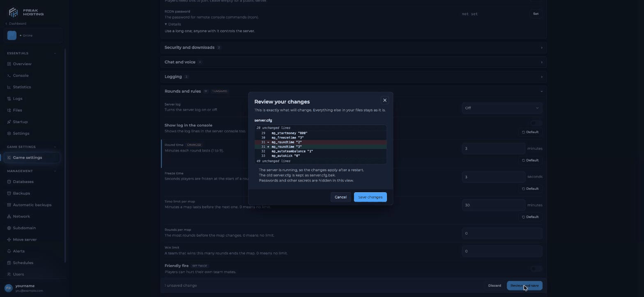Click Set for RCON password

pyautogui.click(x=536, y=14)
